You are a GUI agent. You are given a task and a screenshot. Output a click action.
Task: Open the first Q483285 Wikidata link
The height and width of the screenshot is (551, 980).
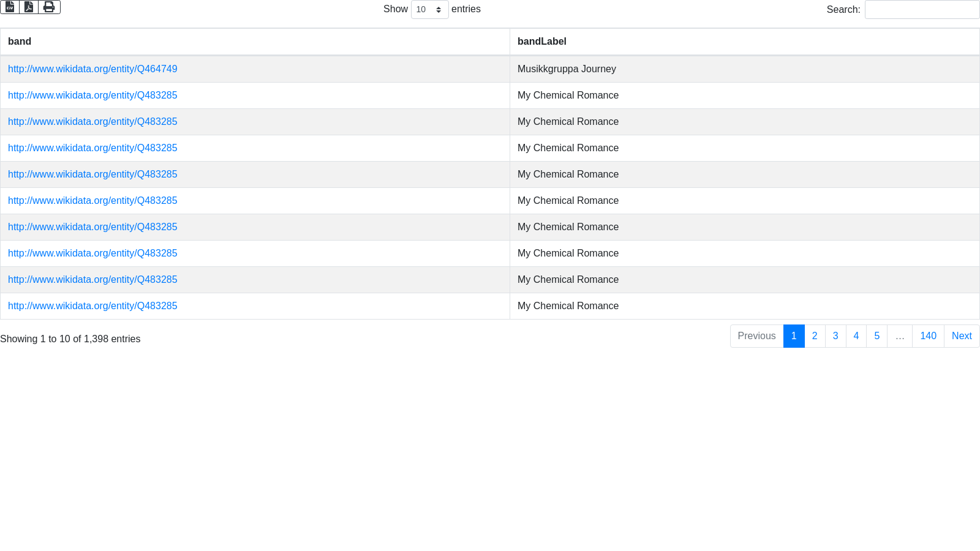[92, 96]
